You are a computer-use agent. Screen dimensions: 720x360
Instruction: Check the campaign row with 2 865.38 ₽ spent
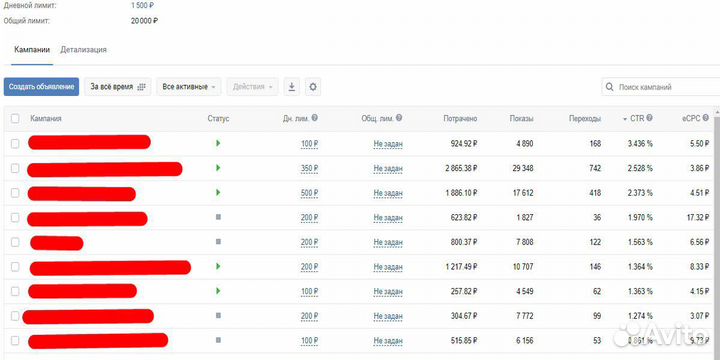(15, 168)
